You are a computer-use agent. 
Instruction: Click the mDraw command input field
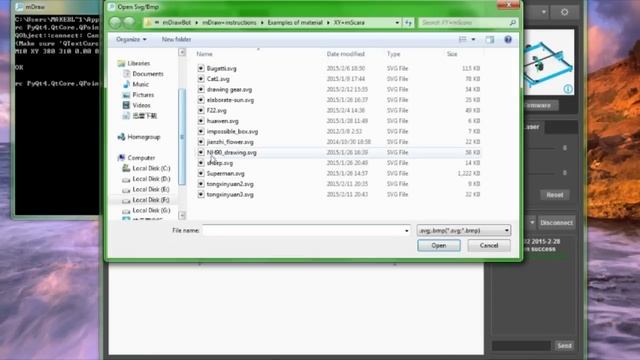[522, 346]
